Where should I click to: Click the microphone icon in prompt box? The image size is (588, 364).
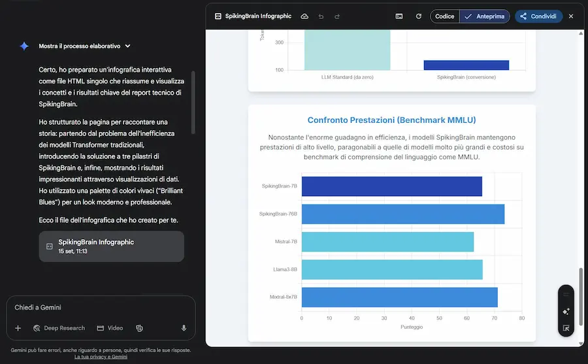[184, 328]
